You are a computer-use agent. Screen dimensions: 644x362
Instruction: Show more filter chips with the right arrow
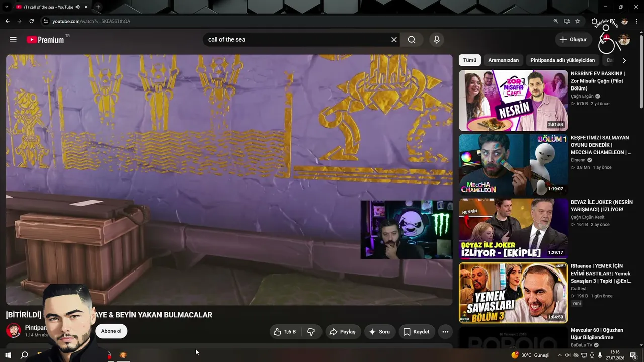(624, 60)
